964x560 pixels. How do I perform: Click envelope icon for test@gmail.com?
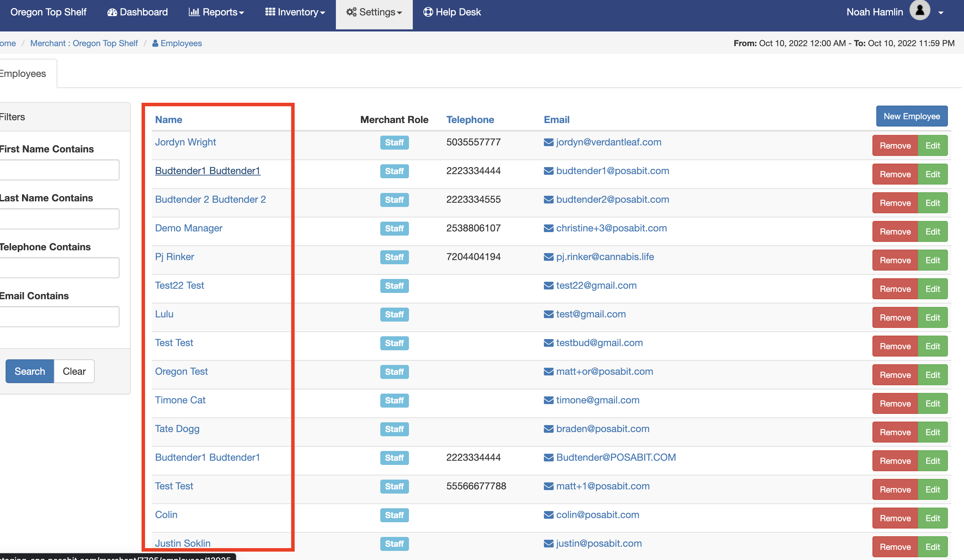click(x=548, y=314)
